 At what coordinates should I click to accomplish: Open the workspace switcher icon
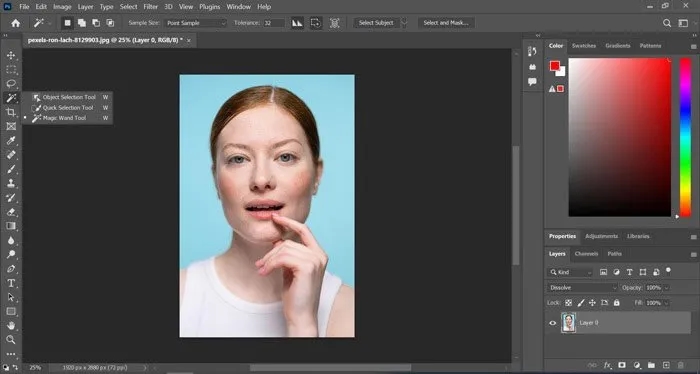coord(683,23)
